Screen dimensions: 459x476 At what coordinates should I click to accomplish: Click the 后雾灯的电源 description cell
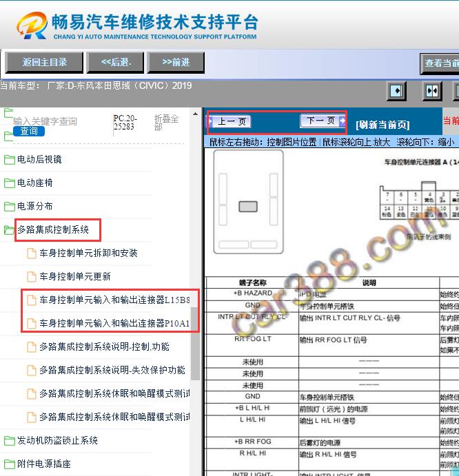[x=369, y=443]
